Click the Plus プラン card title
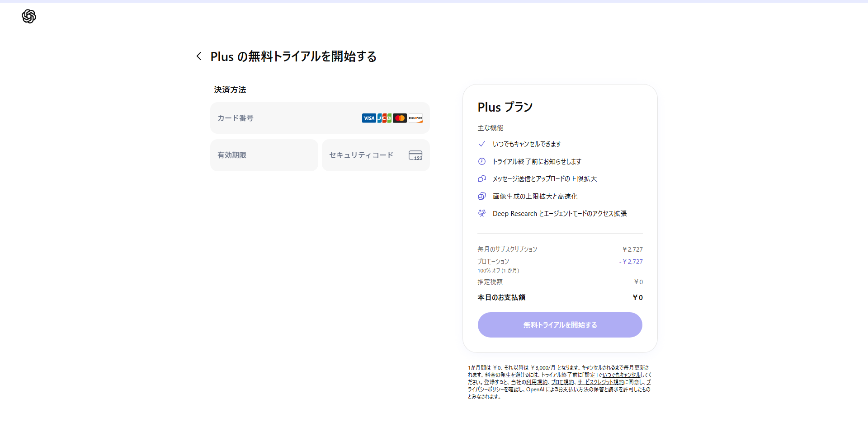The width and height of the screenshot is (868, 427). [505, 107]
